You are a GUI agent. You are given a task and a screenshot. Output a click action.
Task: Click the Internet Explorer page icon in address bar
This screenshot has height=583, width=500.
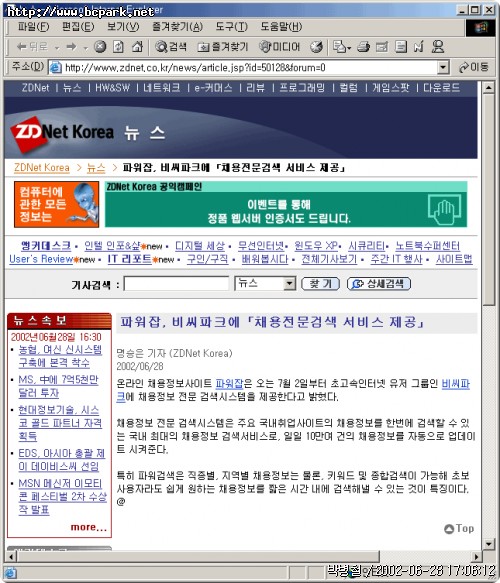(x=55, y=68)
